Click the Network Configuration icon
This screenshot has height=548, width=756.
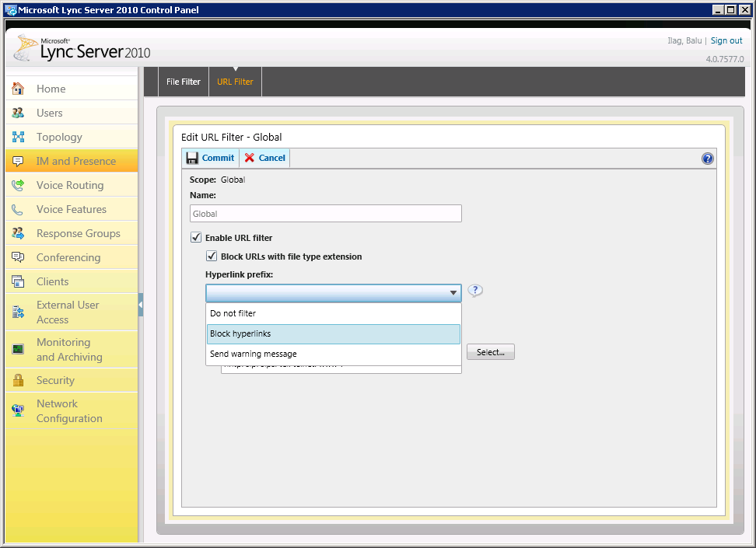coord(18,410)
